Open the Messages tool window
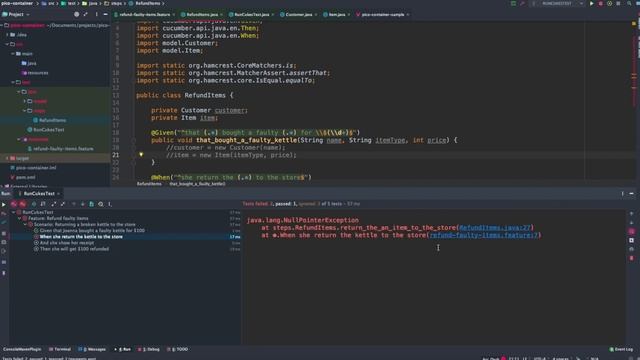 coord(92,349)
